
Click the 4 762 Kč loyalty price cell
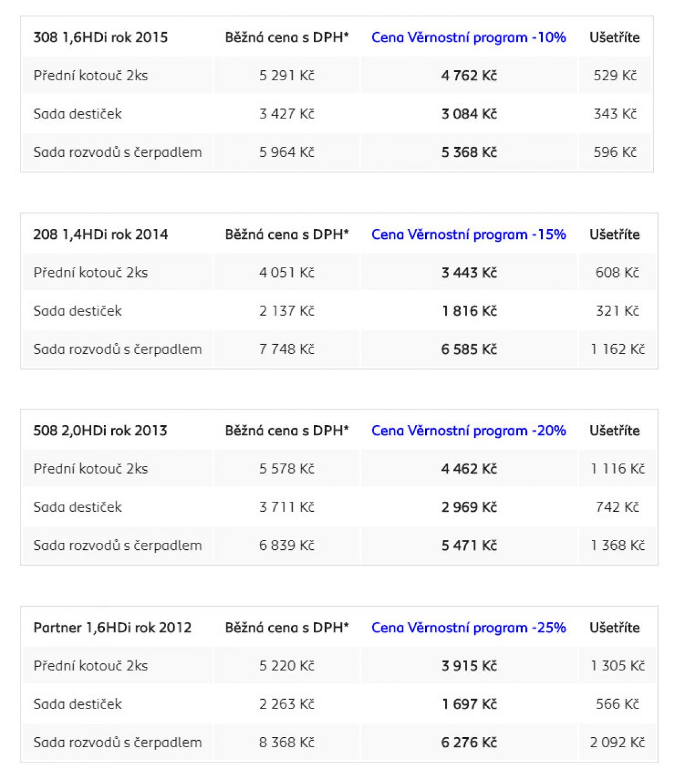click(469, 76)
